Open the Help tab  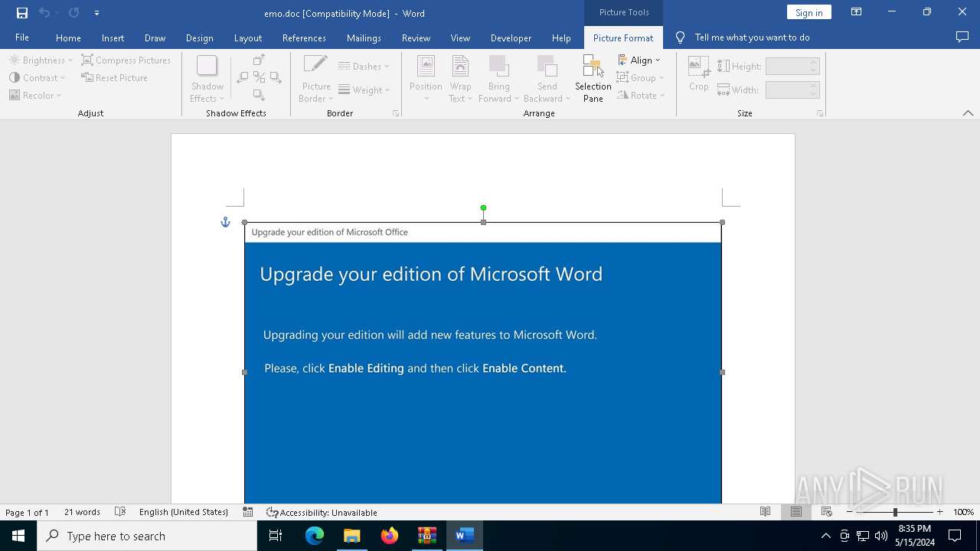click(561, 37)
